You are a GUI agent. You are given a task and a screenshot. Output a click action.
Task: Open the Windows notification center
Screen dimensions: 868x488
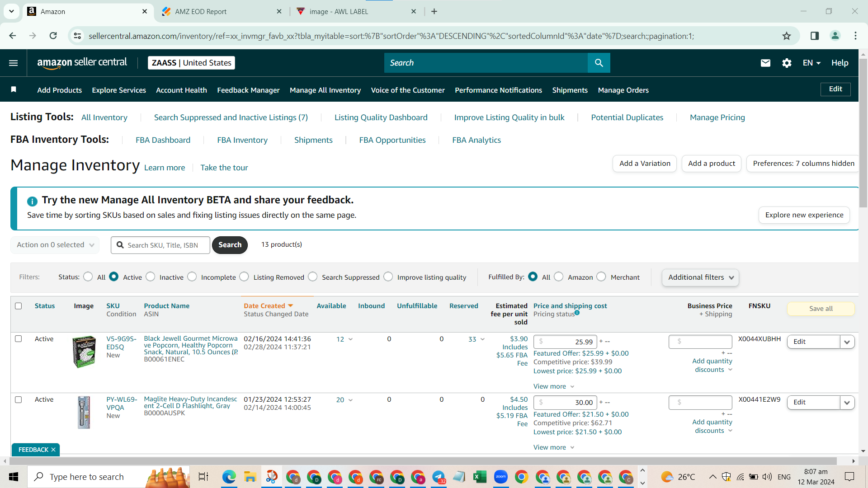849,477
